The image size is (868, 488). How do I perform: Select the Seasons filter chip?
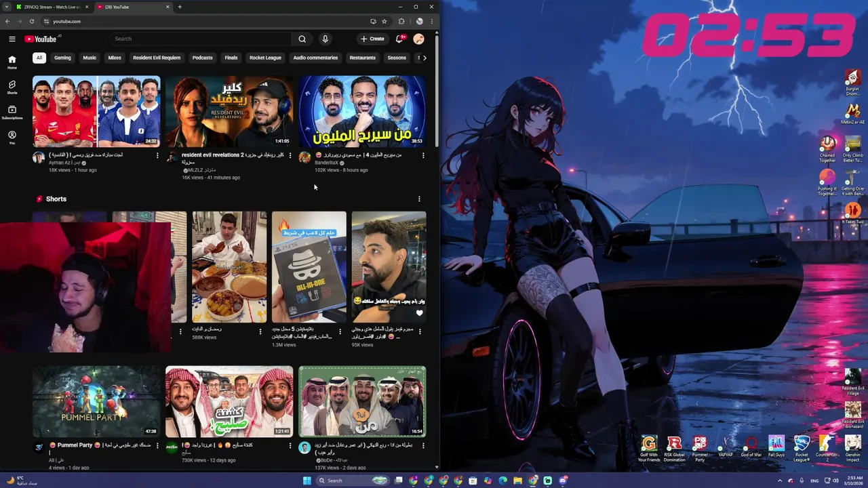(x=397, y=58)
